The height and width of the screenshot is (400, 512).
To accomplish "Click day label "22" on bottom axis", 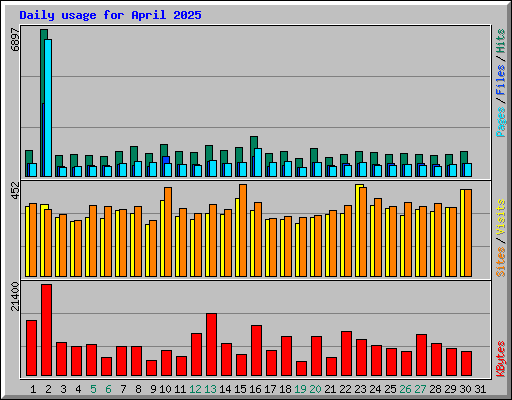I will 345,389.
